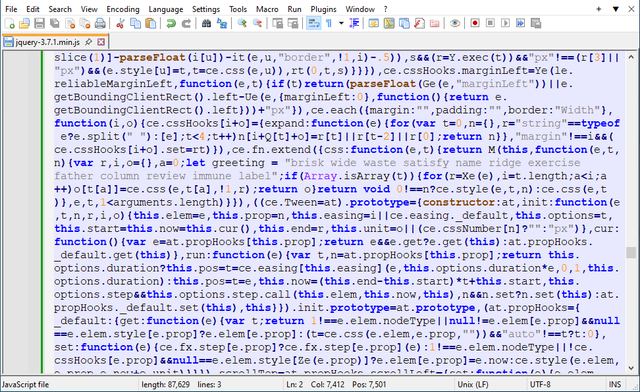The height and width of the screenshot is (392, 640).
Task: Open the Window menu
Action: click(360, 9)
